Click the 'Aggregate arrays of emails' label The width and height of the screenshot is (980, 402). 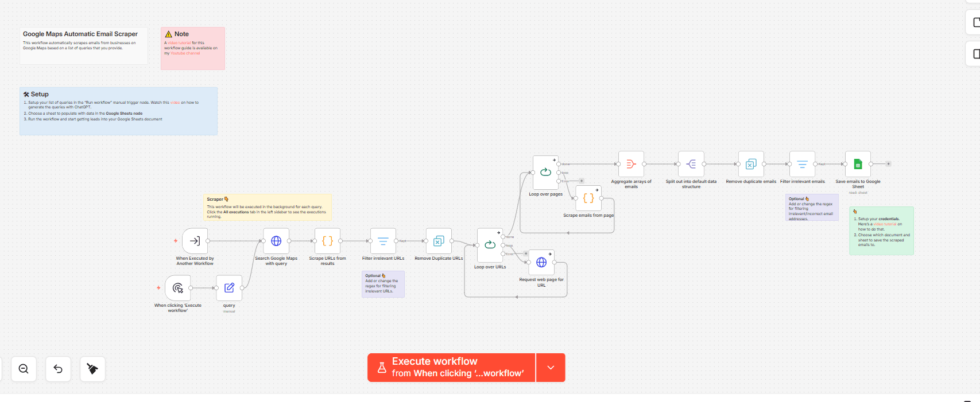point(631,184)
